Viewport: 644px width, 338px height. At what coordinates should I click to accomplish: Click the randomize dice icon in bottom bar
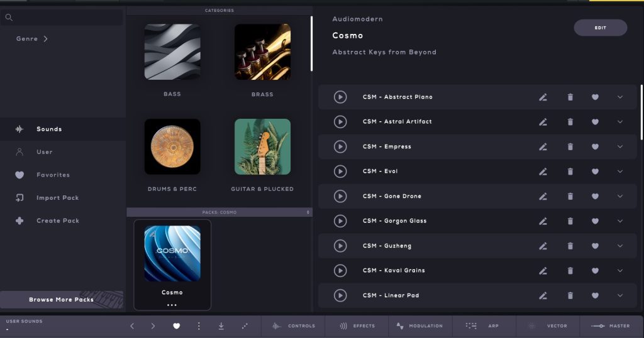tap(244, 326)
